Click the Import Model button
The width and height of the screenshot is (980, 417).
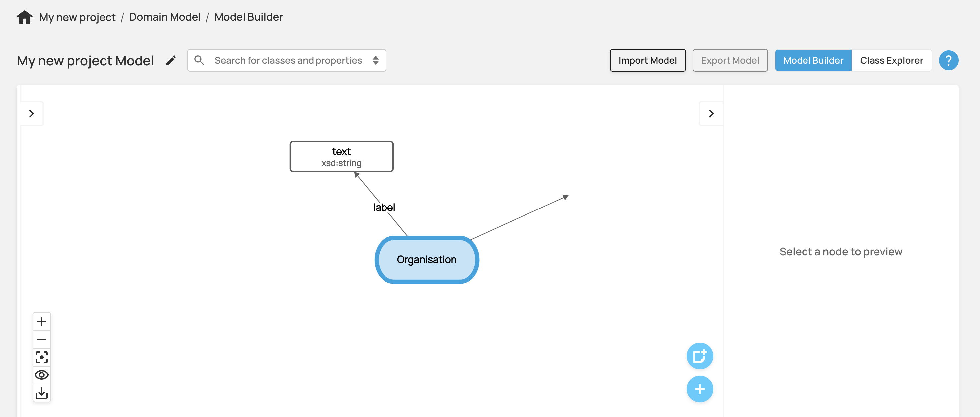(x=648, y=60)
